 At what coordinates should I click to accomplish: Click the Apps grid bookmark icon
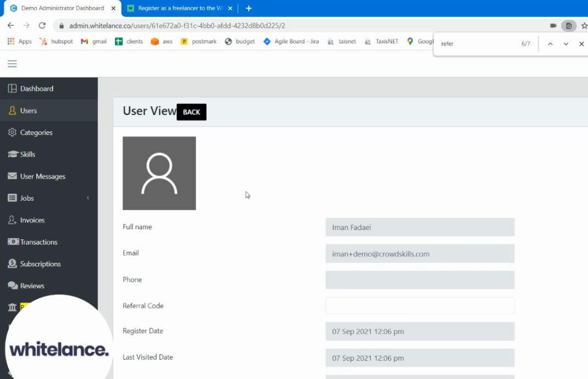[x=11, y=41]
